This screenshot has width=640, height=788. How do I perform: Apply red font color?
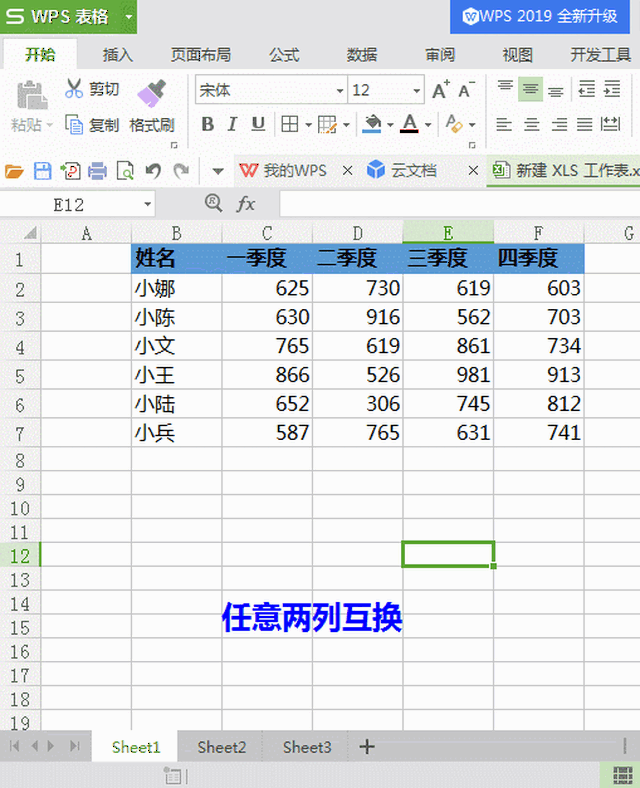tap(409, 124)
